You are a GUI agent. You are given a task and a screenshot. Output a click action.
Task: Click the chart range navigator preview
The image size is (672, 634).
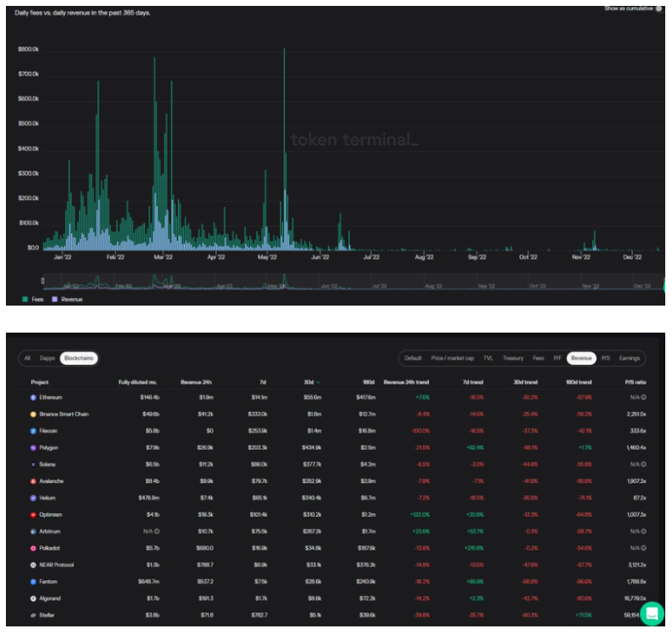354,281
